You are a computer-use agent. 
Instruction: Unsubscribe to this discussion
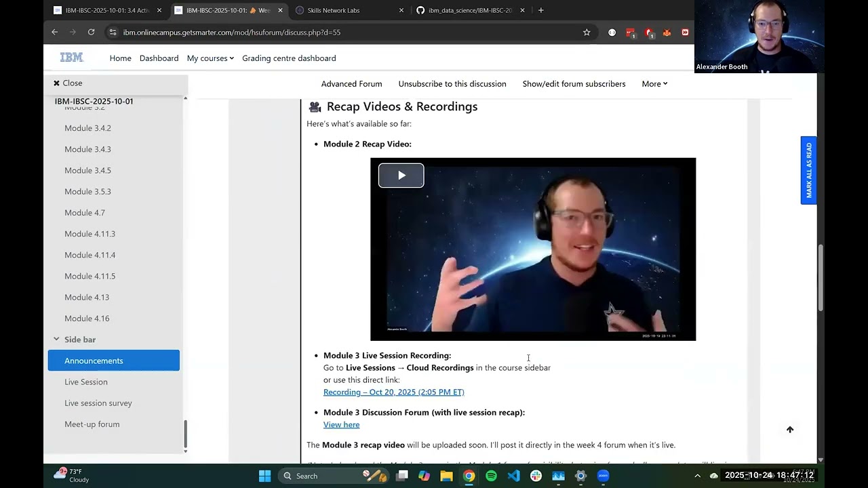pyautogui.click(x=452, y=84)
